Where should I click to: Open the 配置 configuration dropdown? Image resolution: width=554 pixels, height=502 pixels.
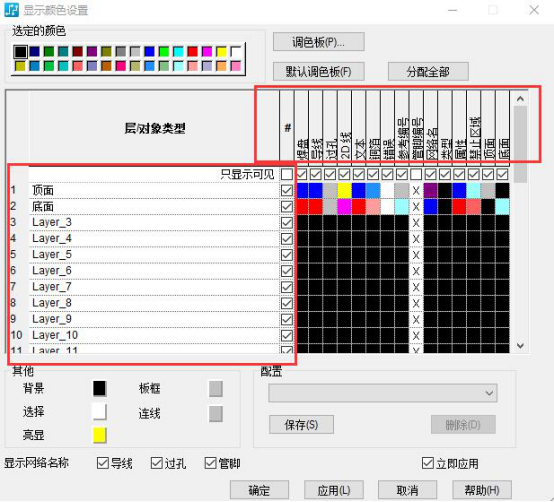point(383,393)
